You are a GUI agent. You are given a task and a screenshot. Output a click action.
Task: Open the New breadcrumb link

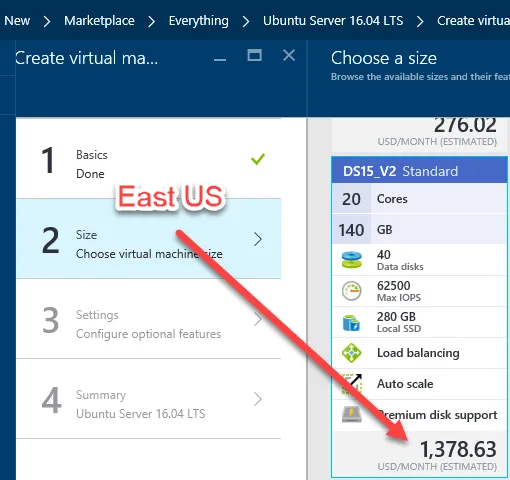pyautogui.click(x=17, y=21)
